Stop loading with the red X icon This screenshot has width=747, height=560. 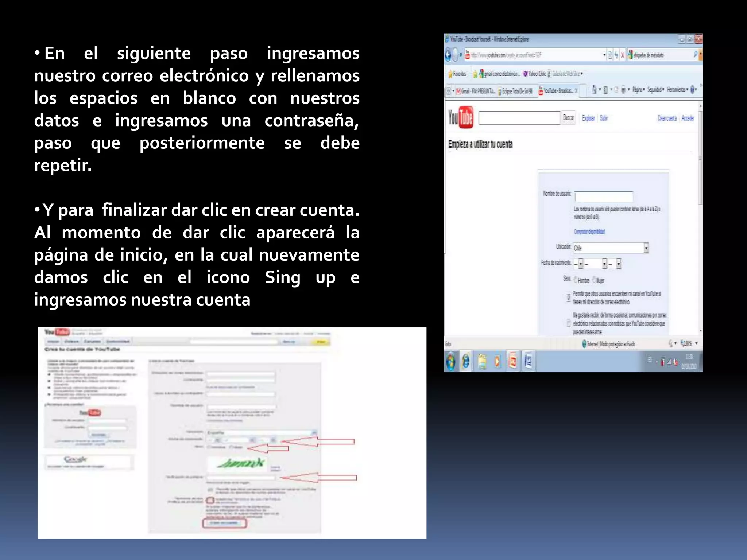[x=623, y=55]
